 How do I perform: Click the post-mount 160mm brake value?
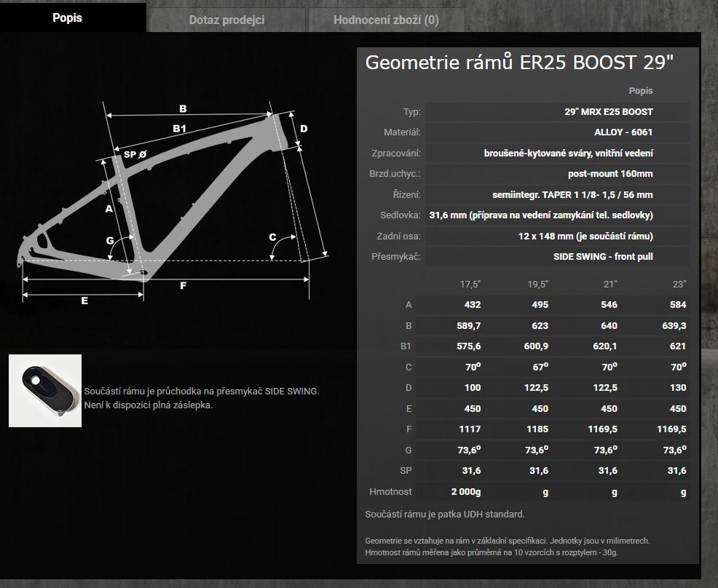pos(610,174)
